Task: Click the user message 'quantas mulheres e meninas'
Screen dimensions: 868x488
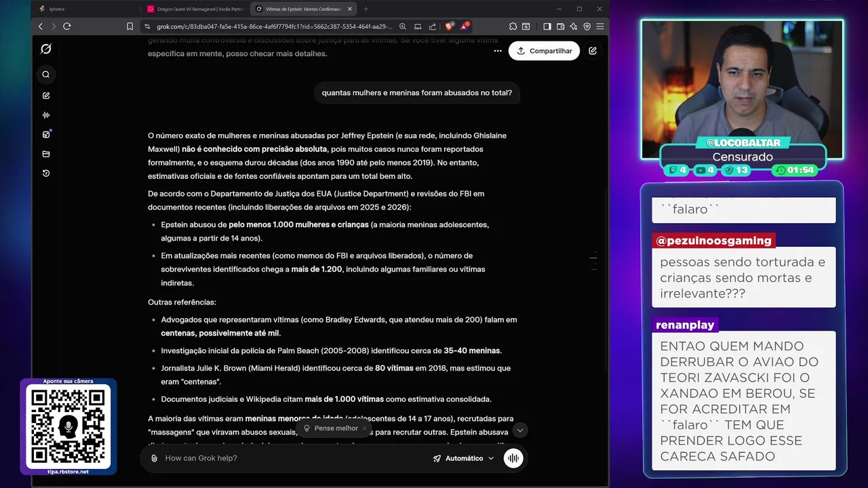Action: coord(416,93)
